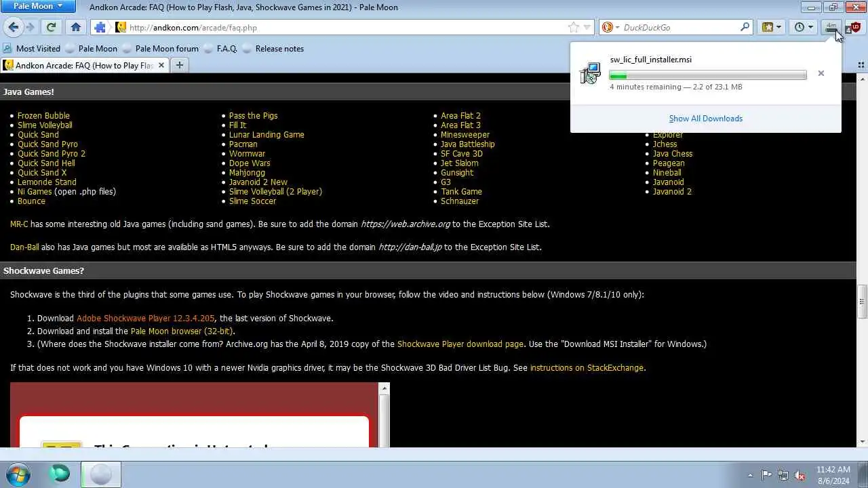Open the Mahjongg link
Image resolution: width=868 pixels, height=488 pixels.
247,173
